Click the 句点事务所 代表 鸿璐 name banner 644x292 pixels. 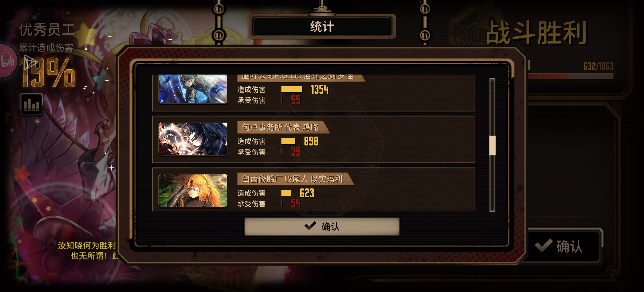click(x=283, y=127)
